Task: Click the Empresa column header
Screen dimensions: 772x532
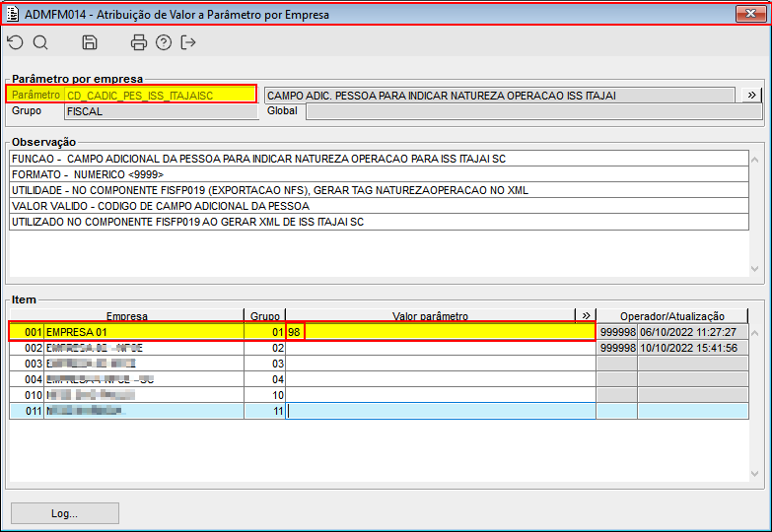Action: 126,316
